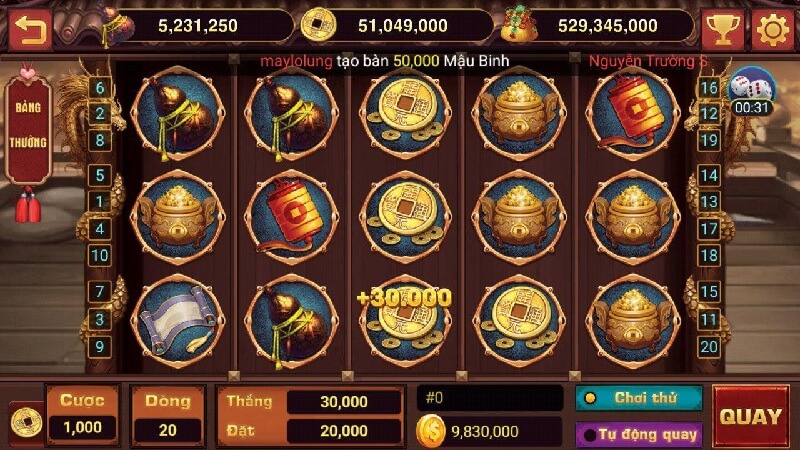The height and width of the screenshot is (450, 800).
Task: Tap the back arrow icon
Action: [30, 30]
